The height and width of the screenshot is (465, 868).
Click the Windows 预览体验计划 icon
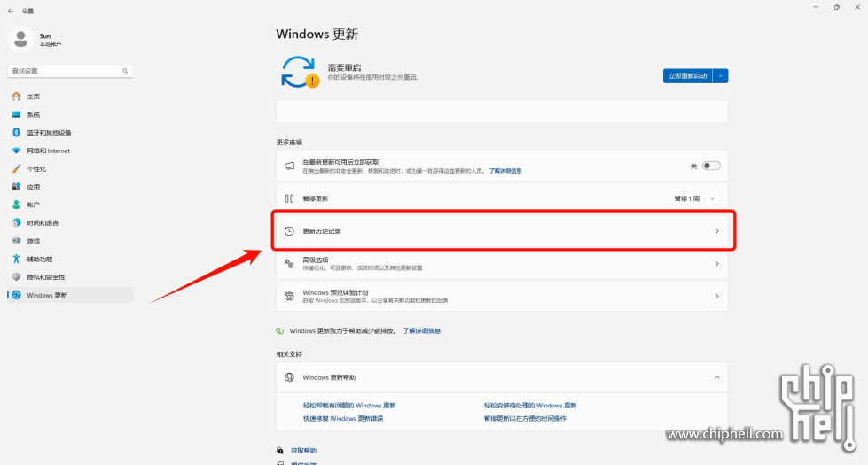(x=289, y=297)
